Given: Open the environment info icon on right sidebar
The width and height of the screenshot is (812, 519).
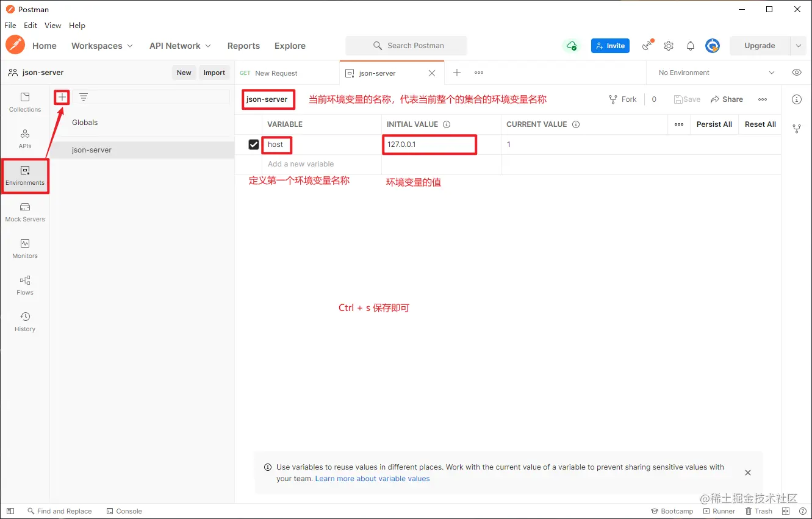Looking at the screenshot, I should pos(797,99).
